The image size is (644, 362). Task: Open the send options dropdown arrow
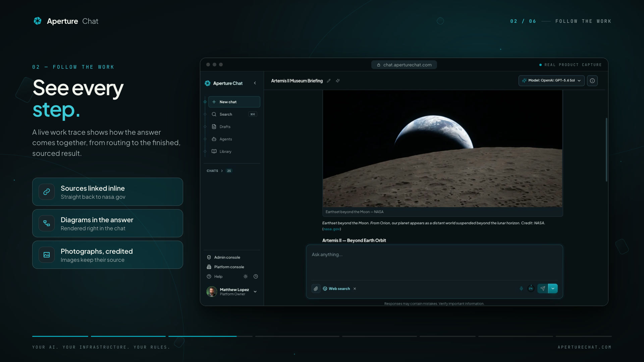point(553,289)
